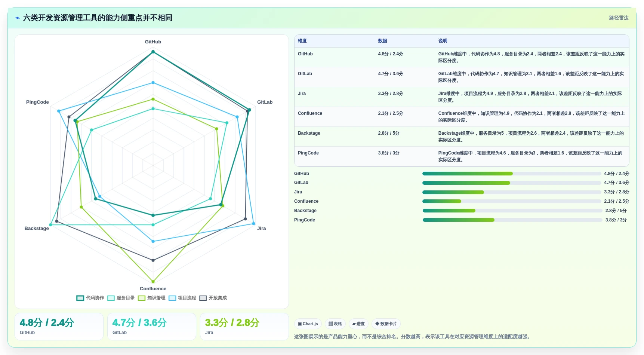644x355 pixels.
Task: Click the Backstage row in the table
Action: (x=462, y=137)
